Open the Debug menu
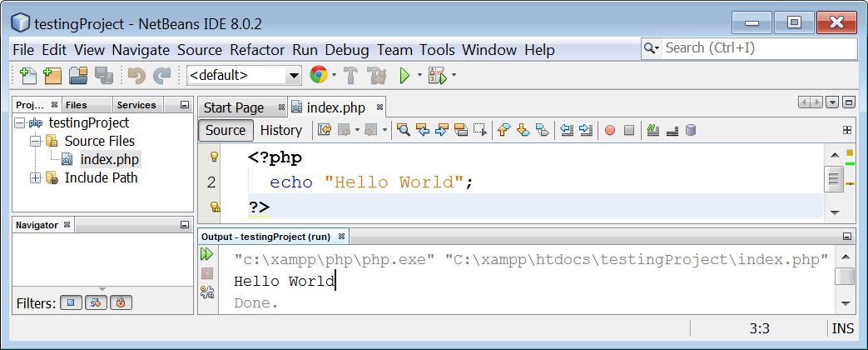Image resolution: width=868 pixels, height=350 pixels. pos(347,50)
